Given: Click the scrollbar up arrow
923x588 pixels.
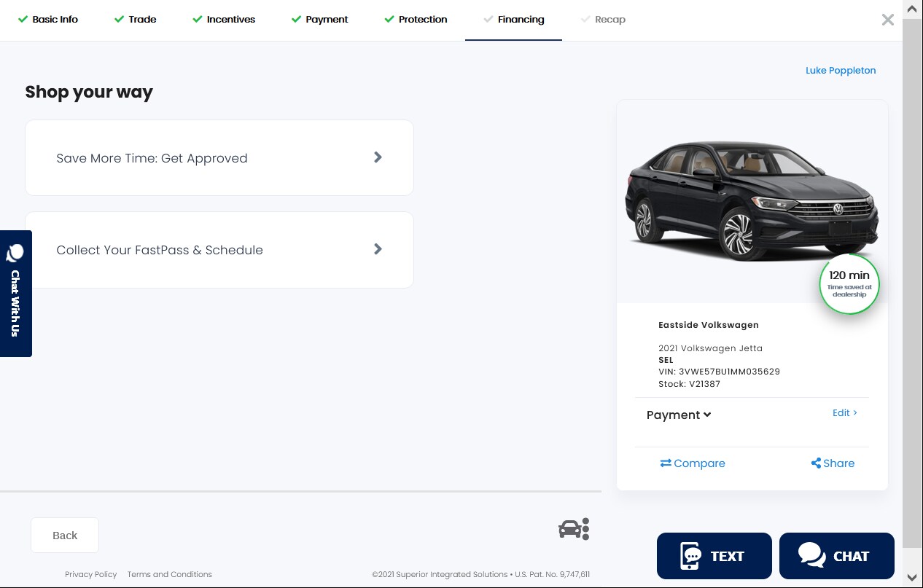Looking at the screenshot, I should 912,8.
